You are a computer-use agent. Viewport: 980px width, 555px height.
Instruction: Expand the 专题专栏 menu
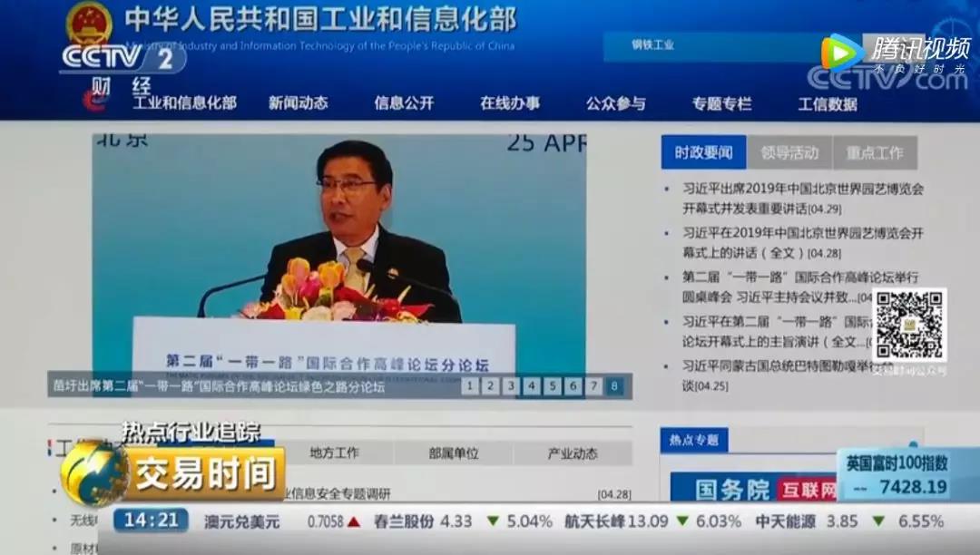(x=724, y=103)
